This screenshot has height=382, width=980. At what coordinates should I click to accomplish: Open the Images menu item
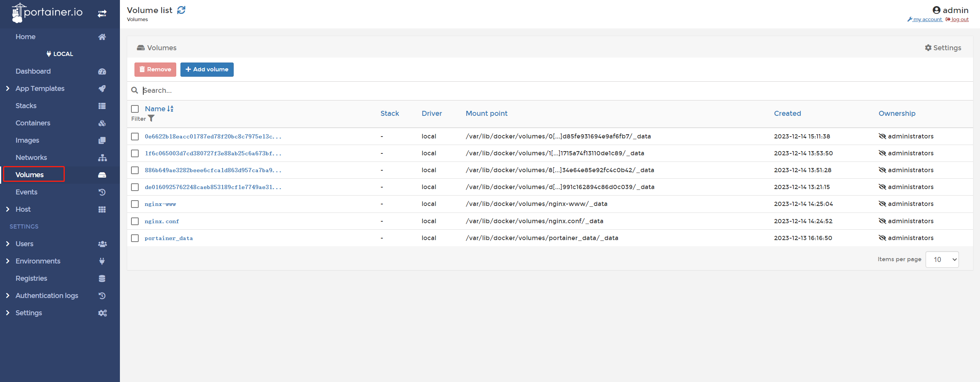[x=27, y=140]
